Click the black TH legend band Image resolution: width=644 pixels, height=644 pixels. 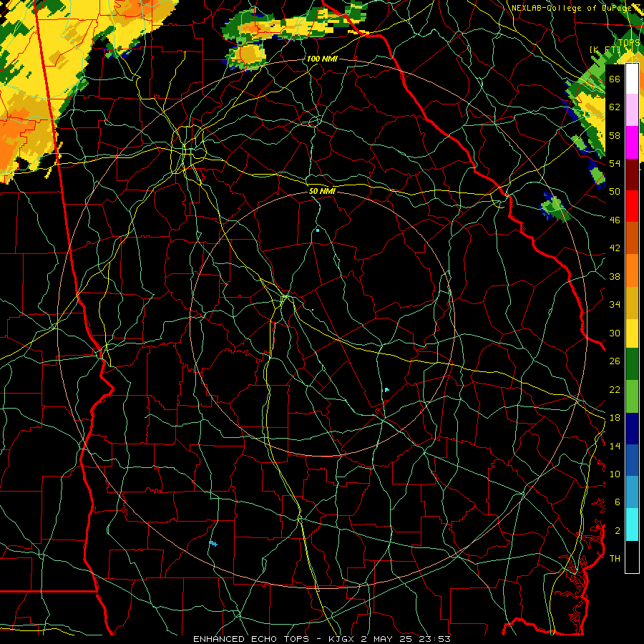point(632,557)
